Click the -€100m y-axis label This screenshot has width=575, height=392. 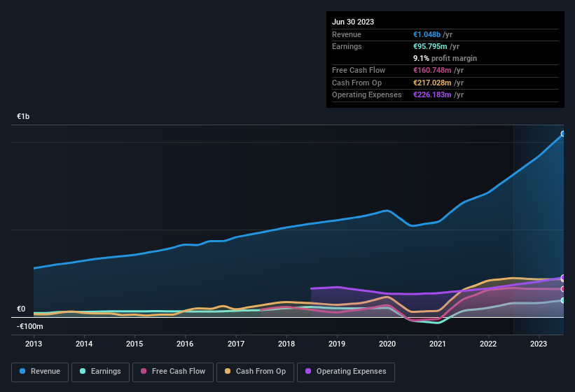tap(29, 326)
